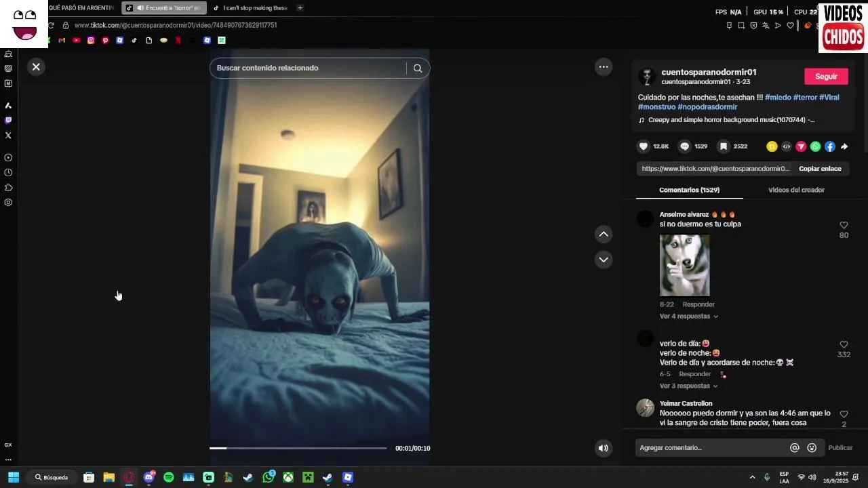Follow the creator with Seguir button
Viewport: 868px width, 488px height.
pyautogui.click(x=826, y=77)
